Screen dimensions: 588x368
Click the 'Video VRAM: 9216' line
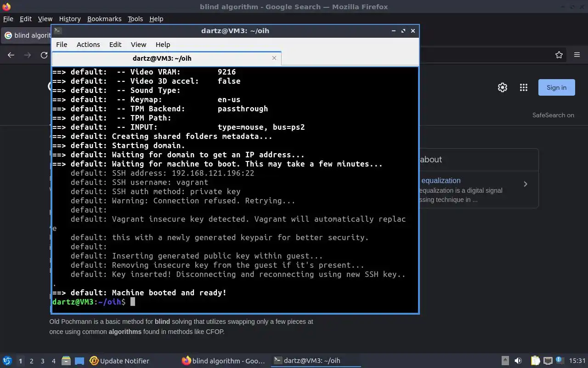pos(183,72)
